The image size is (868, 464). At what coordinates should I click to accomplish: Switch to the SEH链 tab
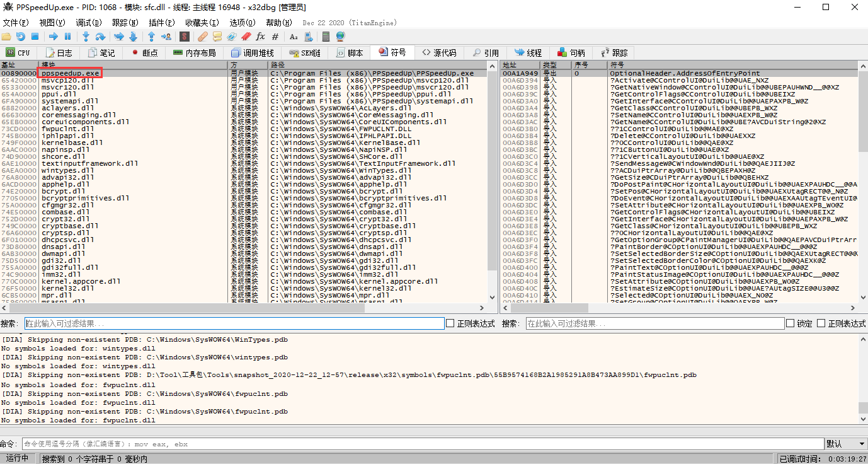point(305,53)
